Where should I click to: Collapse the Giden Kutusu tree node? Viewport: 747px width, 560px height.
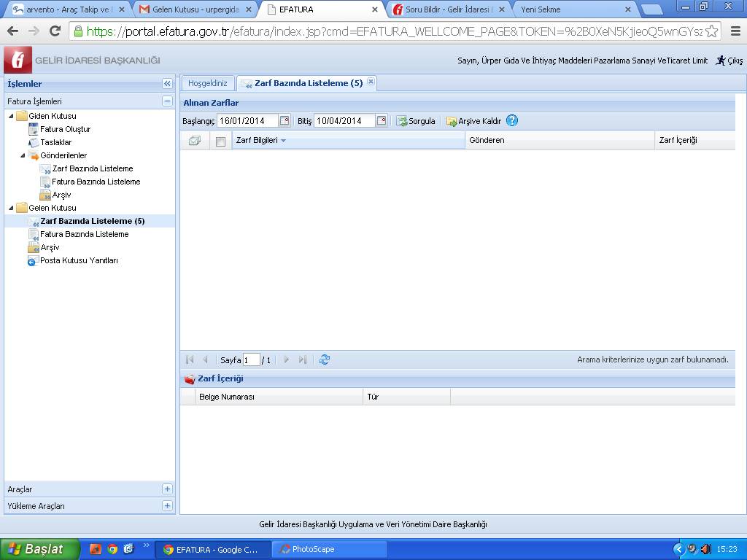click(11, 116)
